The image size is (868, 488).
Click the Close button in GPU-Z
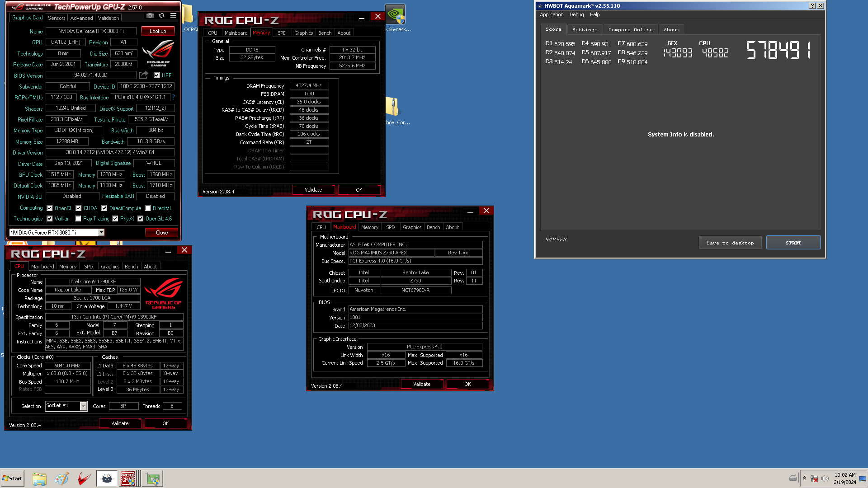click(162, 233)
